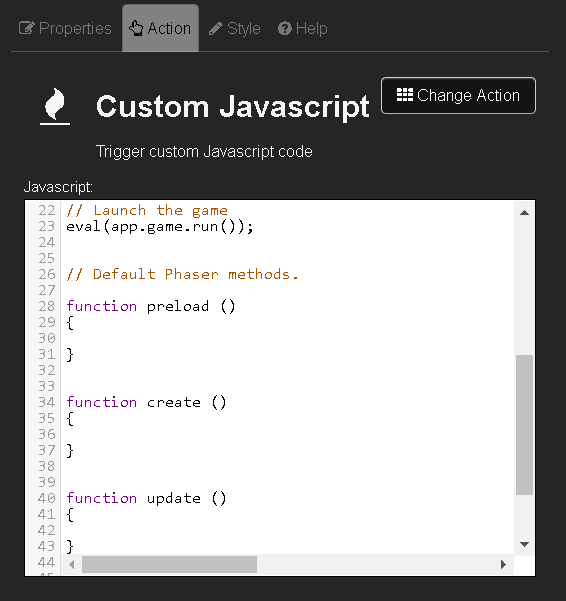Click the pencil icon beside Style
This screenshot has height=601, width=566.
tap(216, 29)
